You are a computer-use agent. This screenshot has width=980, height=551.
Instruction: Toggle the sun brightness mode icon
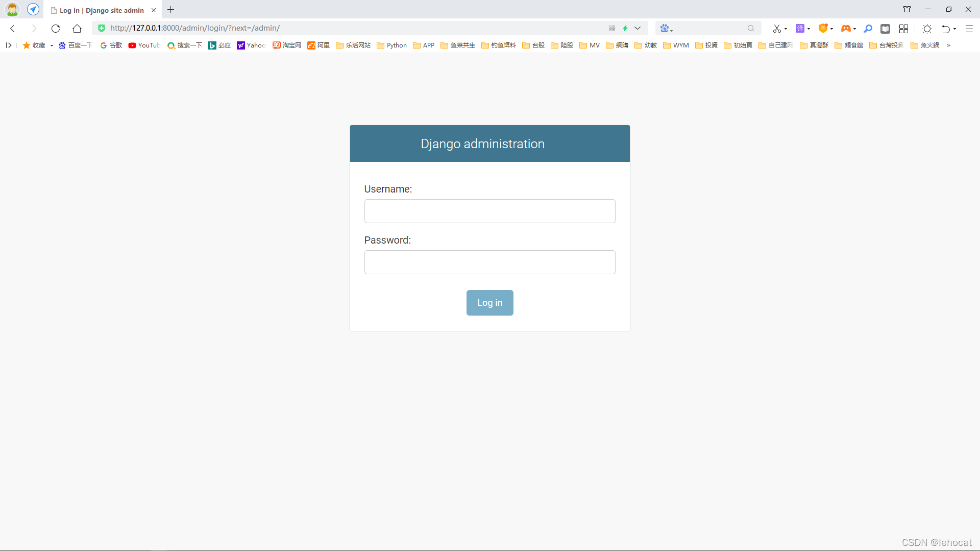tap(927, 29)
